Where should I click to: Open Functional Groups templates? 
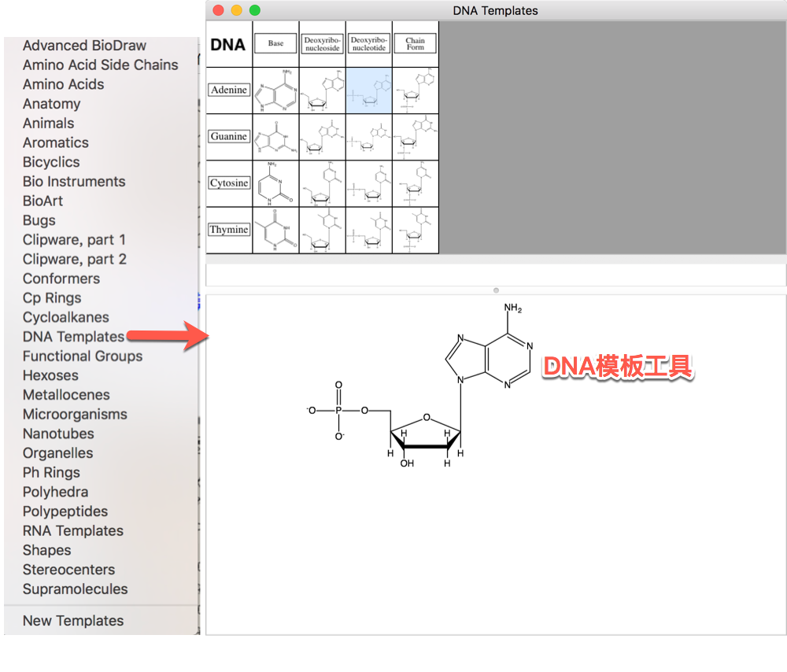[x=83, y=356]
